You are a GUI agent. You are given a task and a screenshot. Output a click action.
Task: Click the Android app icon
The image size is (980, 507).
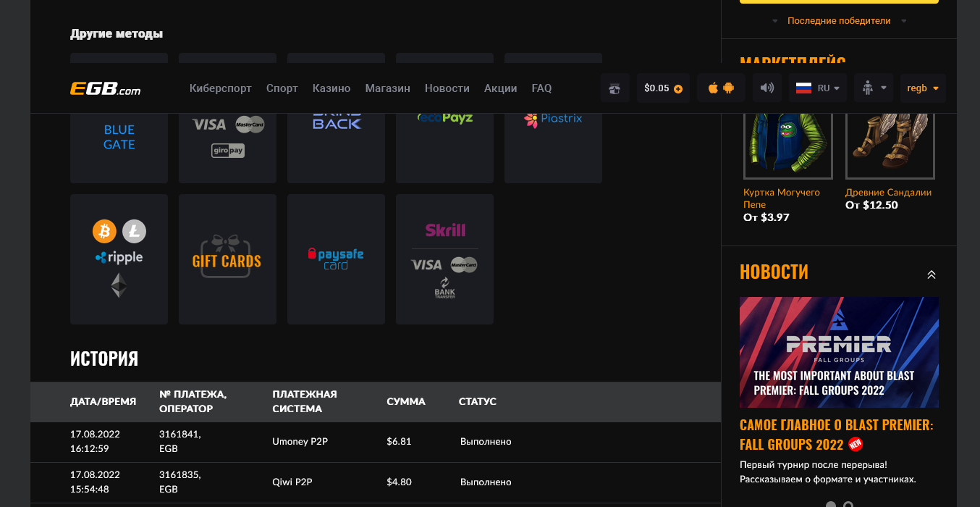728,88
